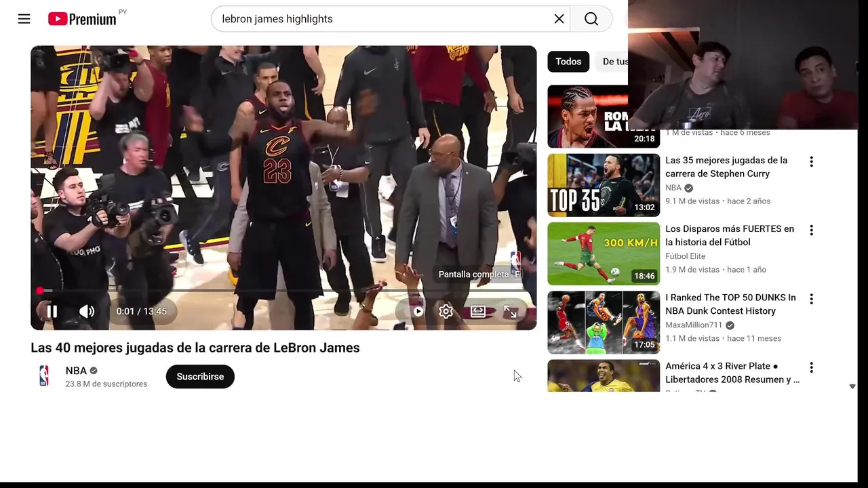The height and width of the screenshot is (488, 868).
Task: Open 300 KM/H football thumbnail
Action: pos(604,253)
